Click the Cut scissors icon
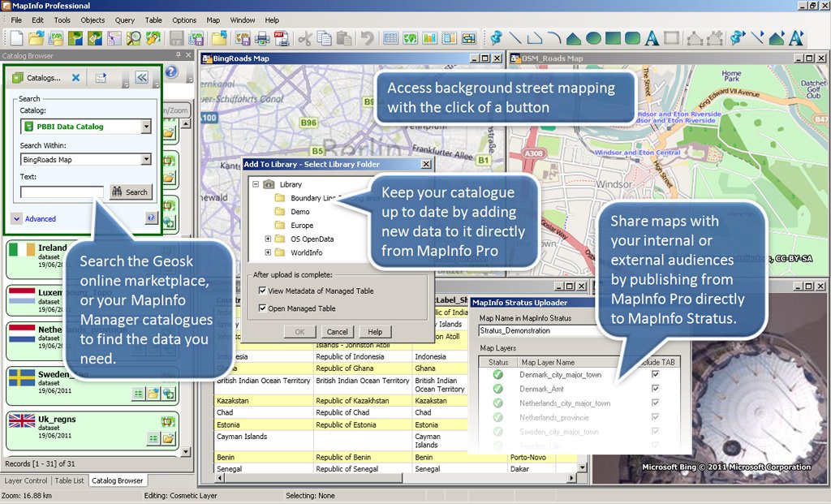Viewport: 831px width, 504px height. (305, 38)
